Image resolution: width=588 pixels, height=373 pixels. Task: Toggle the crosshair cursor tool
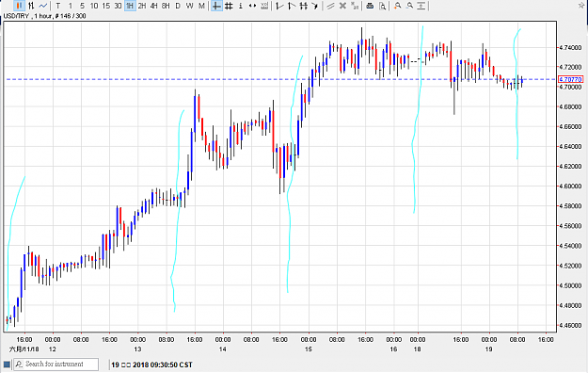coord(216,6)
